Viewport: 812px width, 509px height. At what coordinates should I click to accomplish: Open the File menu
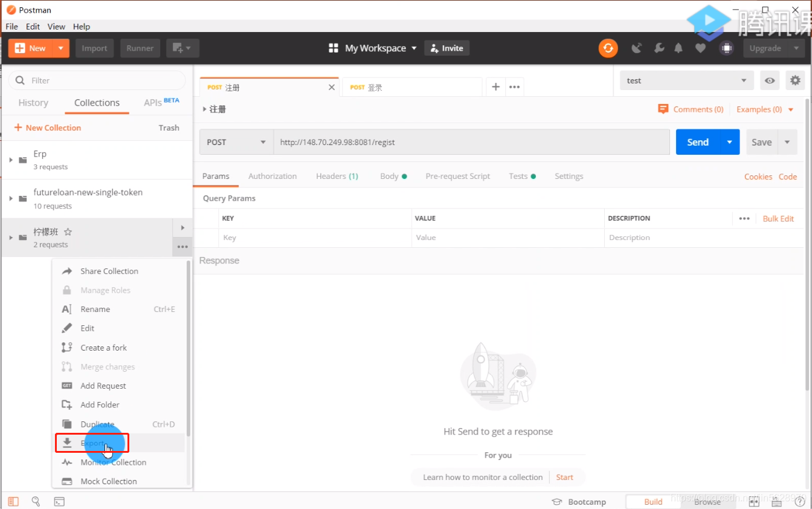11,27
